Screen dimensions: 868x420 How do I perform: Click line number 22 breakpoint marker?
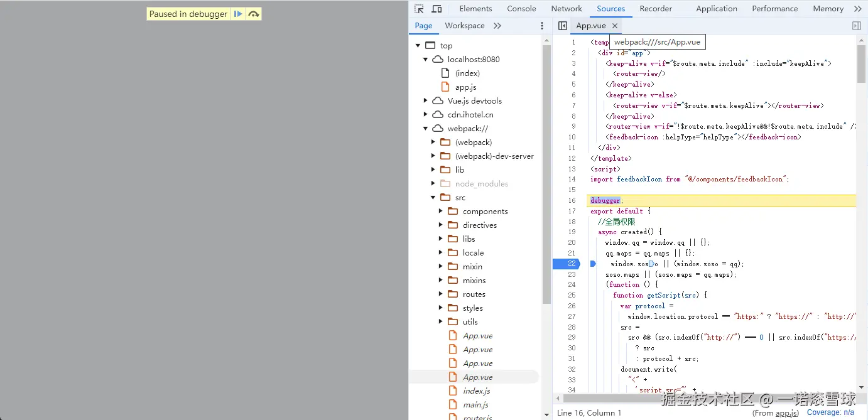click(568, 264)
